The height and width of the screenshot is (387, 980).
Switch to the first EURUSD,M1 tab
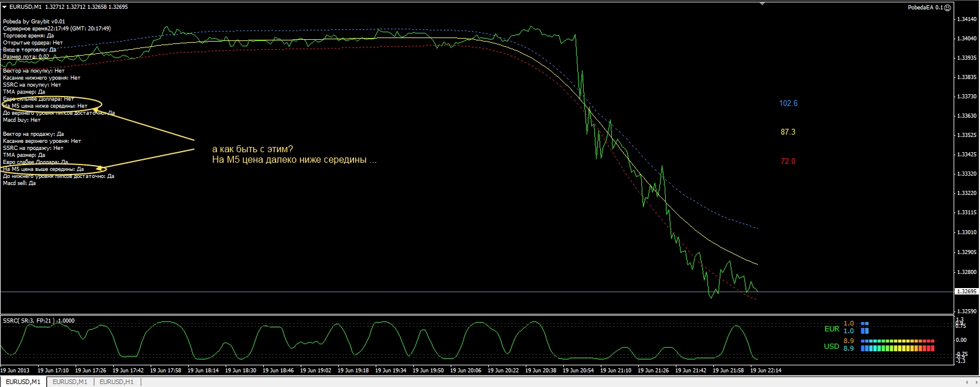(x=23, y=382)
